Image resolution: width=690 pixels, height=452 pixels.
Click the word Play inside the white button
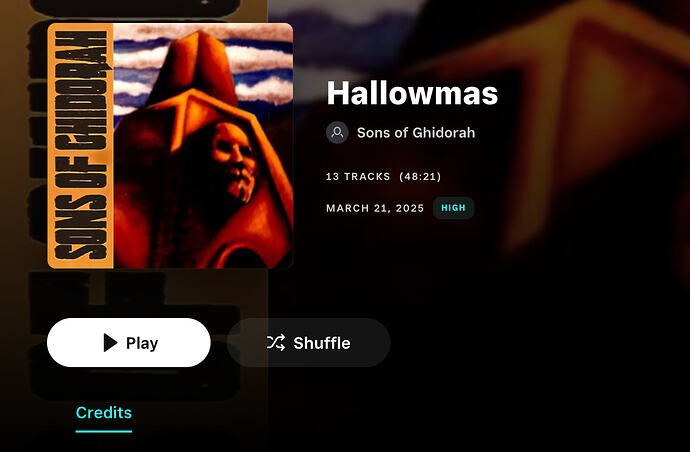click(x=142, y=343)
